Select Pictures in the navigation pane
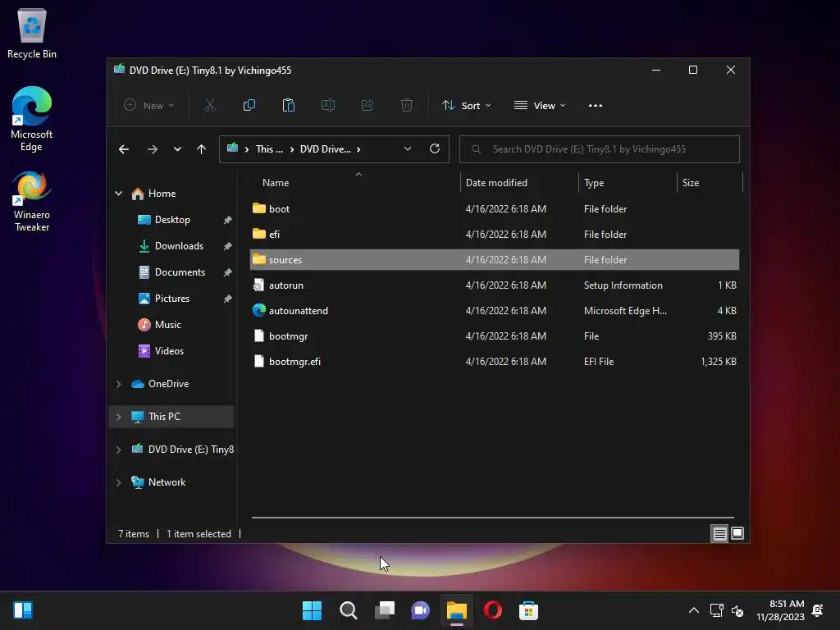840x630 pixels. tap(172, 299)
